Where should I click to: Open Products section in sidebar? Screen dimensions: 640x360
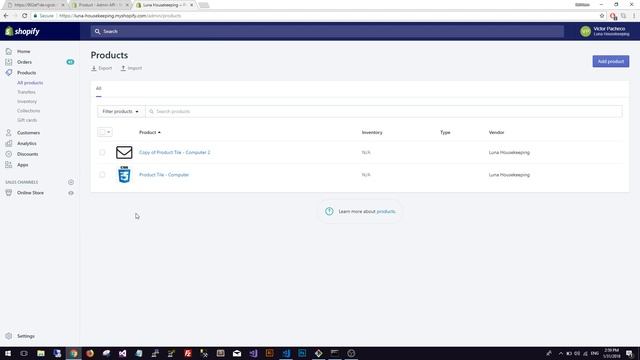pyautogui.click(x=27, y=73)
